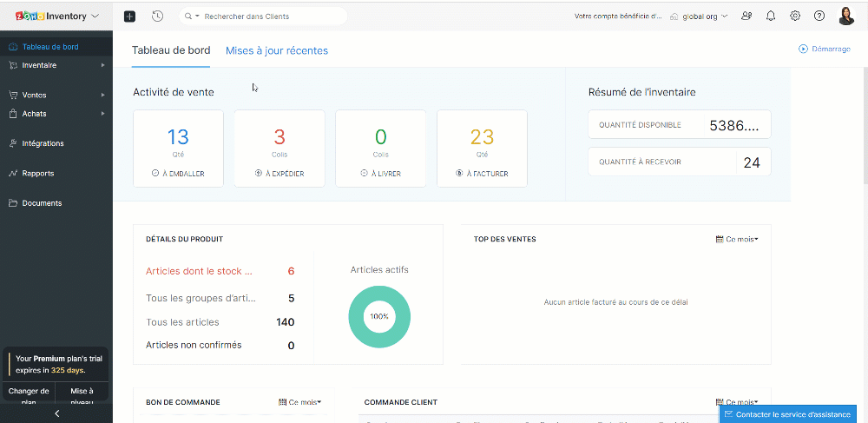Open Documents in the sidebar
The height and width of the screenshot is (423, 868).
[56, 203]
